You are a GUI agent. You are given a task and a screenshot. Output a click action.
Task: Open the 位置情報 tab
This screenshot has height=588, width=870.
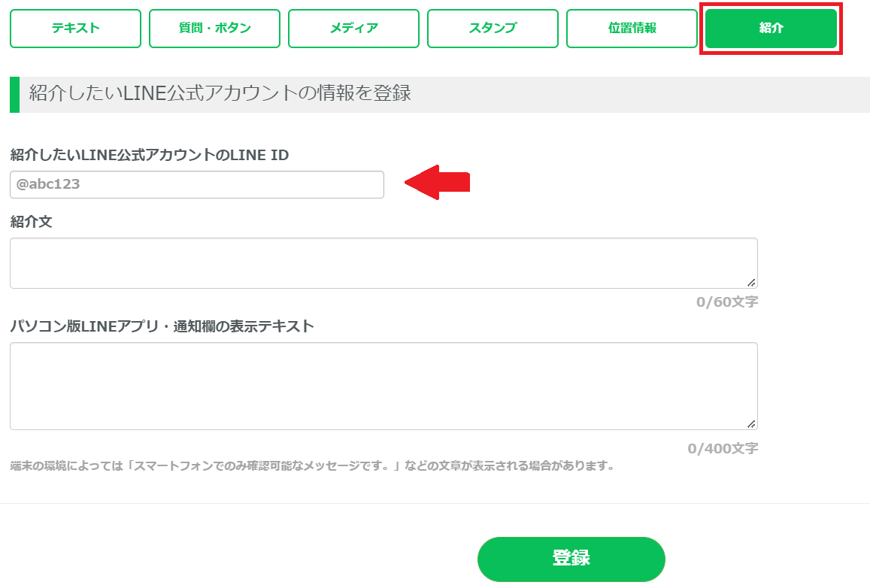632,29
